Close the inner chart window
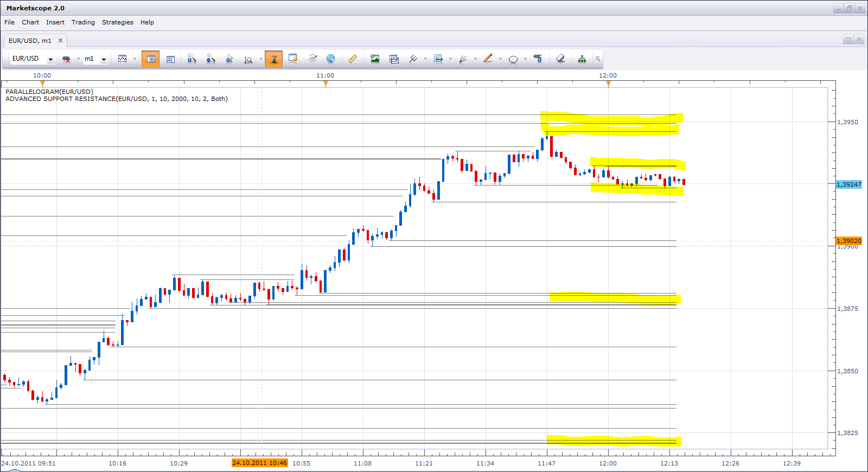868x472 pixels. tap(858, 40)
